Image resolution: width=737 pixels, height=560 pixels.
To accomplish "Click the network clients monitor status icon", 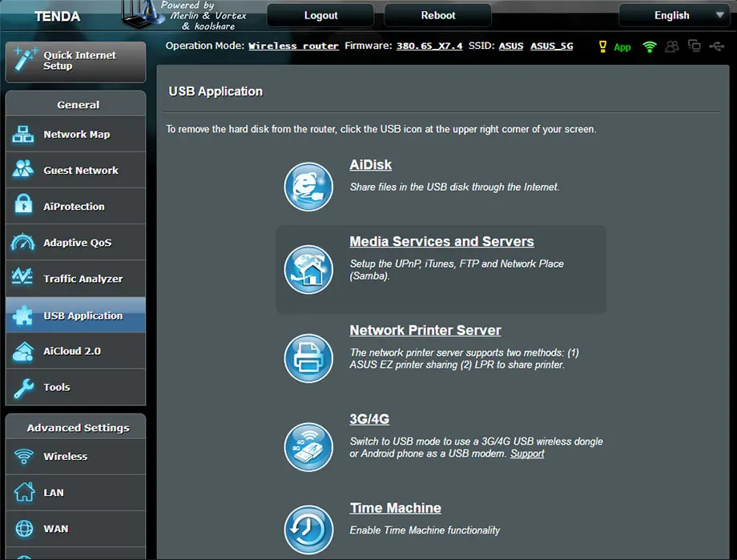I will (694, 47).
